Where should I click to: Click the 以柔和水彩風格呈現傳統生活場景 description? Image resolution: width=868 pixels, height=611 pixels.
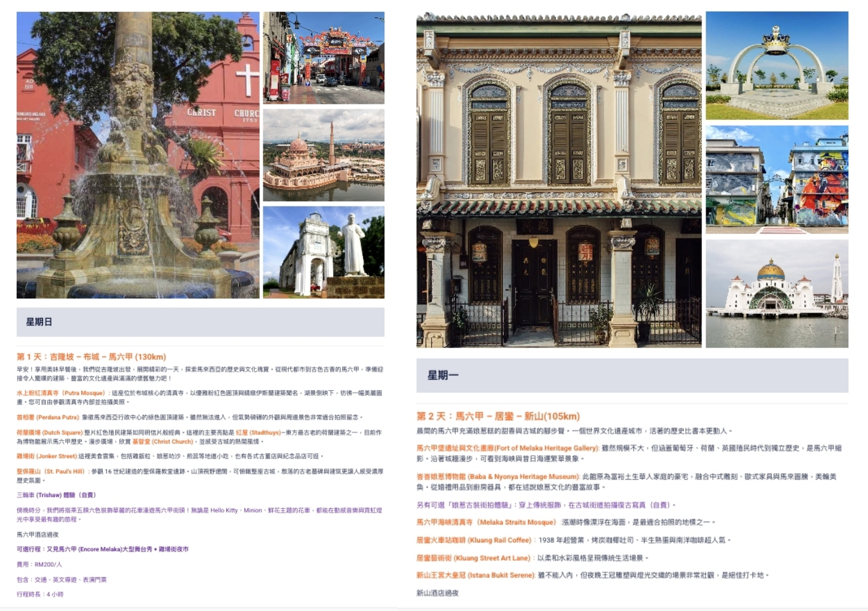[x=592, y=558]
